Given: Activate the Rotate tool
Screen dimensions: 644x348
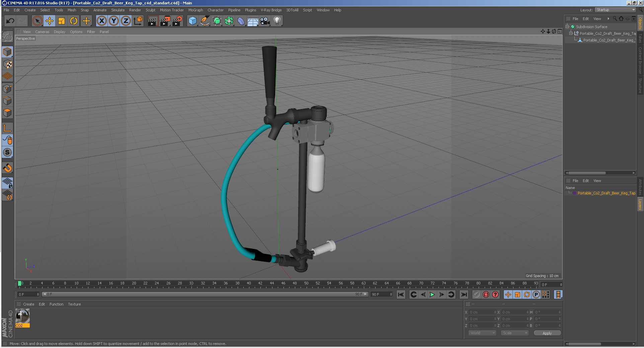Looking at the screenshot, I should [x=74, y=21].
